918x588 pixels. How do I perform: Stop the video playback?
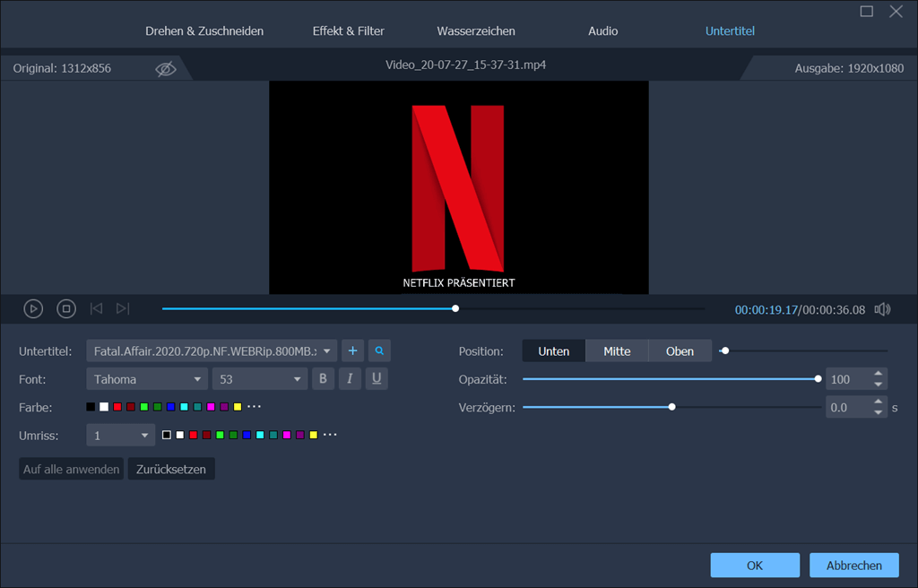click(x=66, y=308)
